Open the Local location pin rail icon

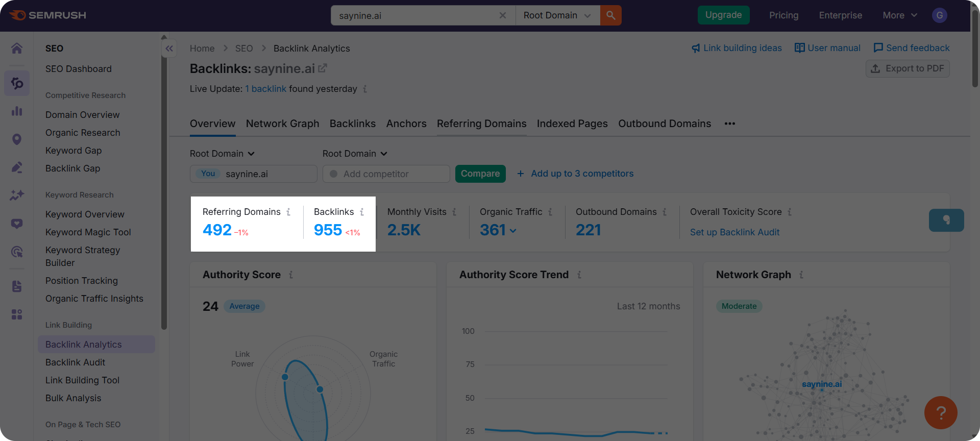tap(17, 139)
